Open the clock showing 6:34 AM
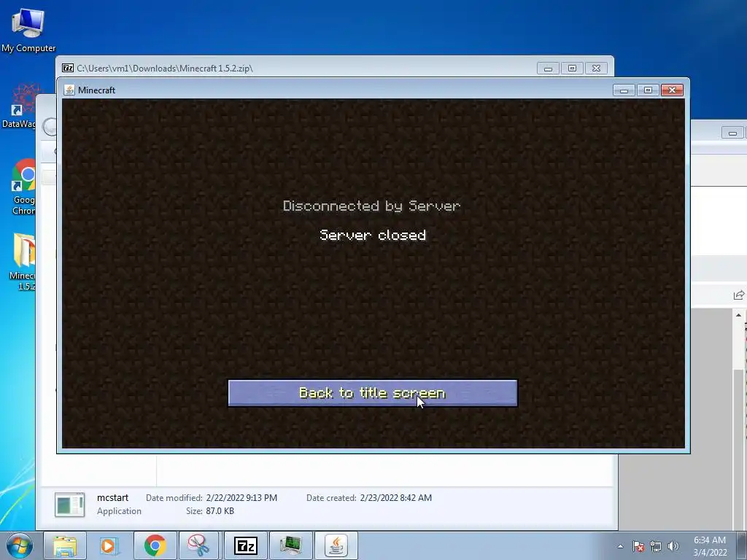The width and height of the screenshot is (747, 560). pos(710,546)
